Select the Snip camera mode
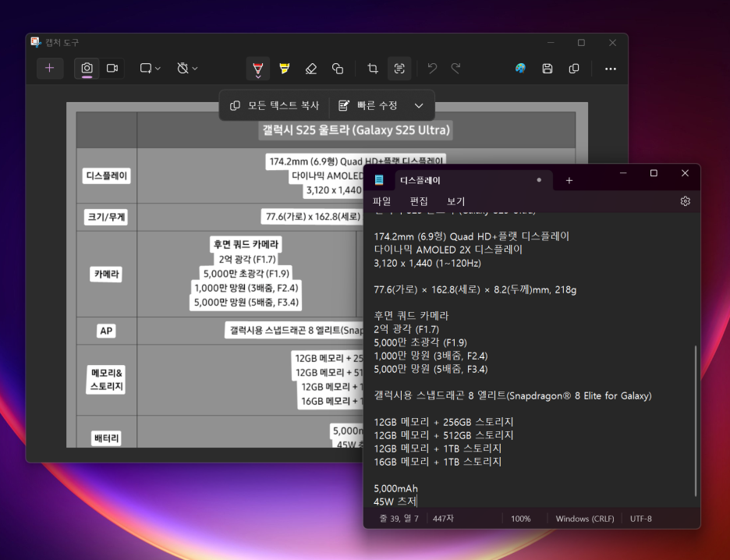Image resolution: width=730 pixels, height=560 pixels. click(x=87, y=69)
